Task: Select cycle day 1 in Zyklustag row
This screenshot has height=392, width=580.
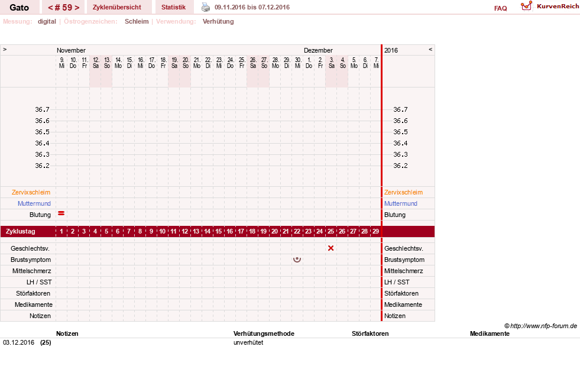Action: (x=61, y=232)
